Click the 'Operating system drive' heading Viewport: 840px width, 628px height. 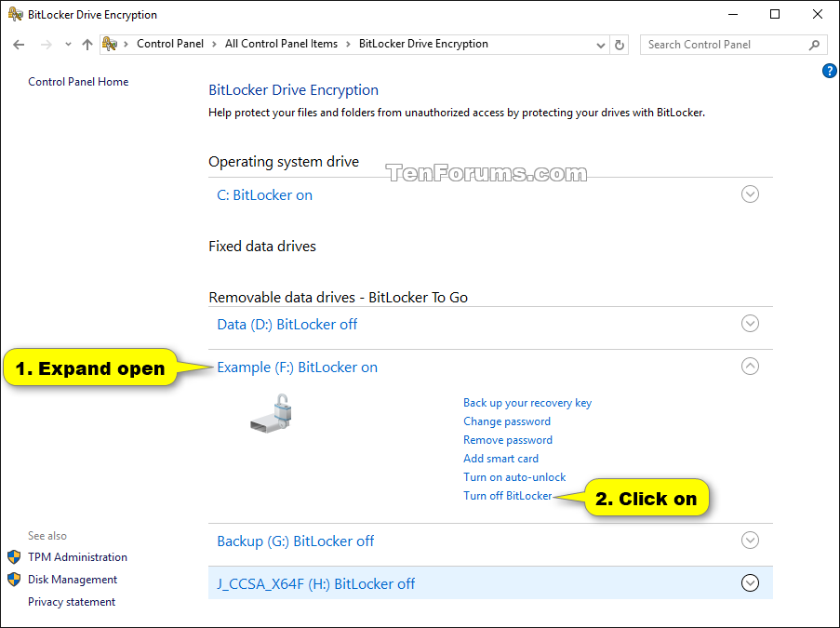coord(284,162)
